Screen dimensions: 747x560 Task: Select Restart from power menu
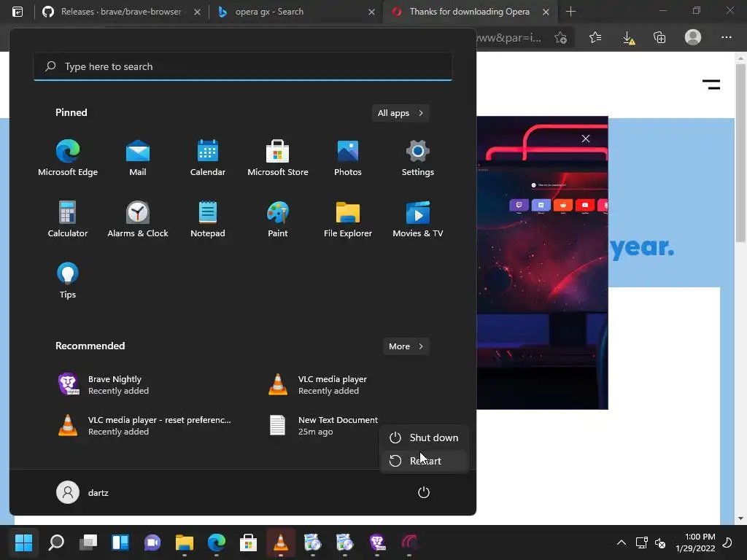pos(424,461)
